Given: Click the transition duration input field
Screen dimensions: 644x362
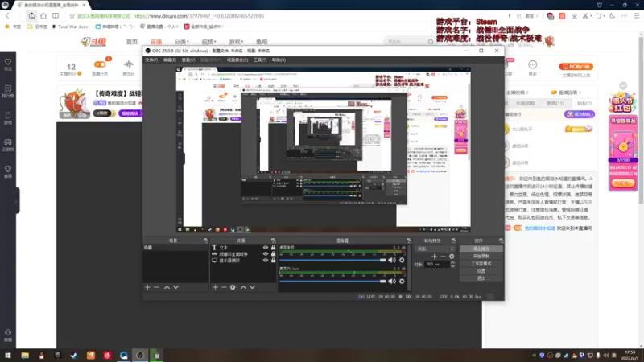Looking at the screenshot, I should 437,265.
